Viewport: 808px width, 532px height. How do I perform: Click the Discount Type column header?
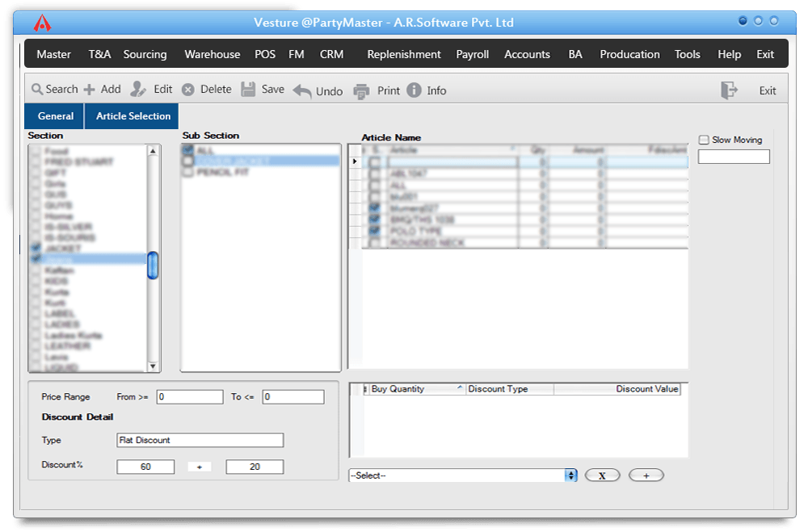click(x=510, y=389)
